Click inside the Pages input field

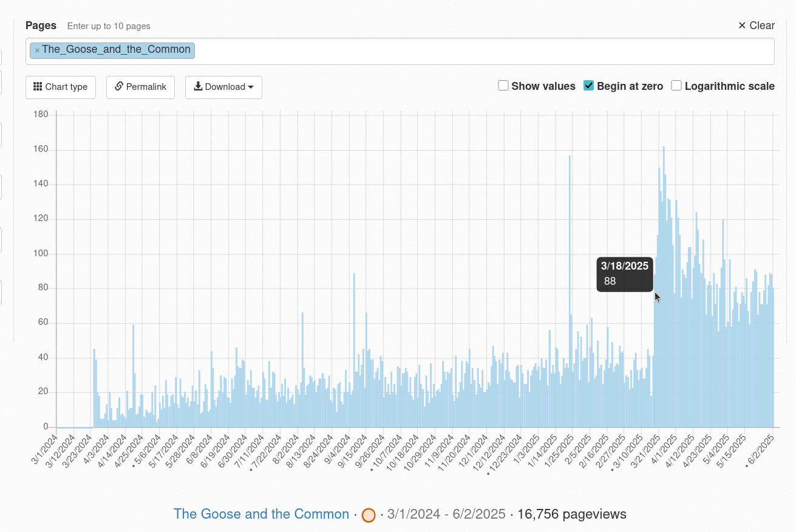coord(400,51)
